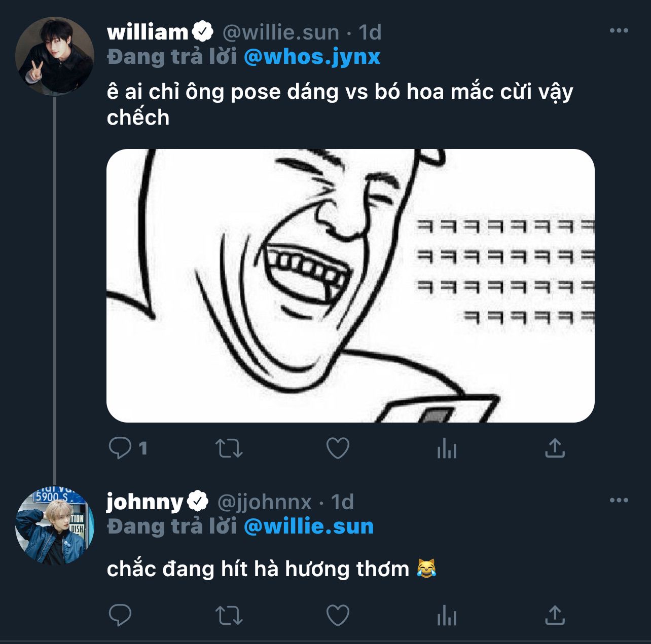View analytics for william's tweet

(x=447, y=448)
